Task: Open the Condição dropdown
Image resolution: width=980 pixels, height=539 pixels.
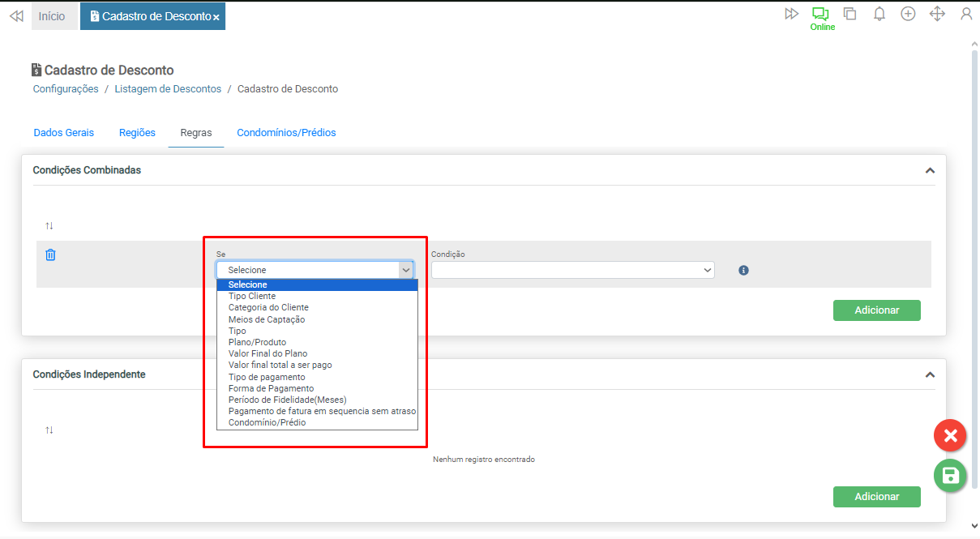Action: tap(572, 270)
